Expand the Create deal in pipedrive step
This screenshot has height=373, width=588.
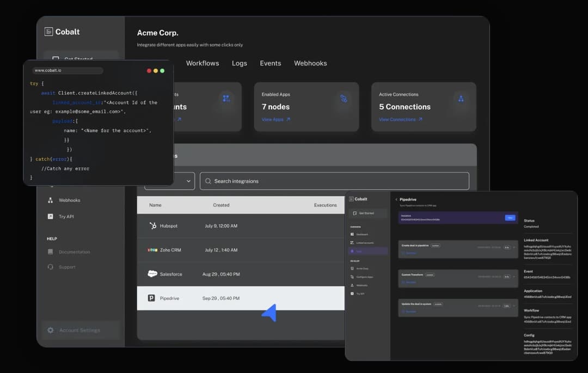(514, 247)
